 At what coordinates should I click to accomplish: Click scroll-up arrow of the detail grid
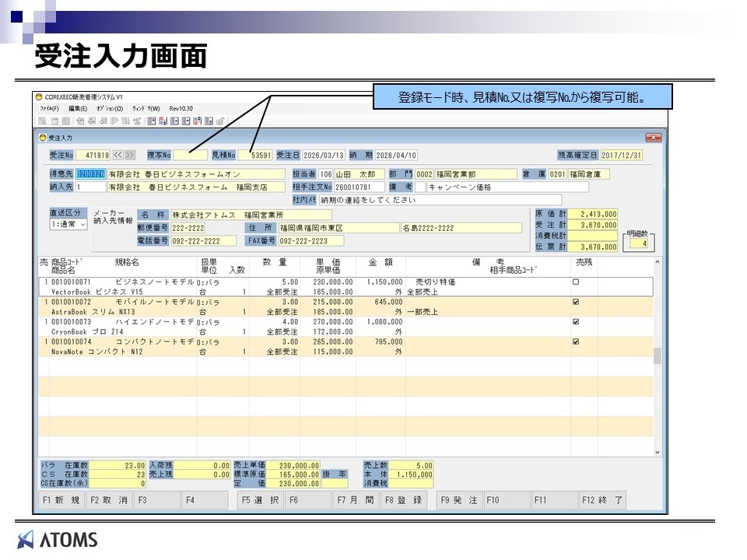pyautogui.click(x=658, y=262)
